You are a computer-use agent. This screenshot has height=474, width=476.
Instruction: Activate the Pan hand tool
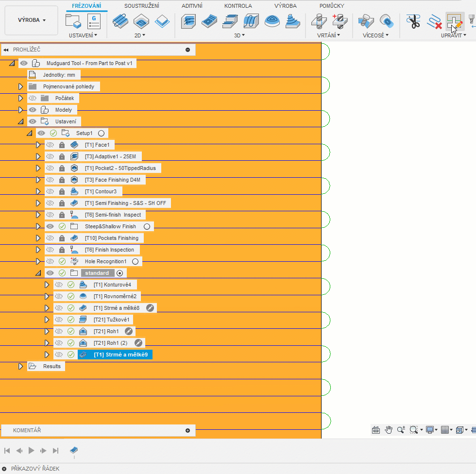coord(389,430)
